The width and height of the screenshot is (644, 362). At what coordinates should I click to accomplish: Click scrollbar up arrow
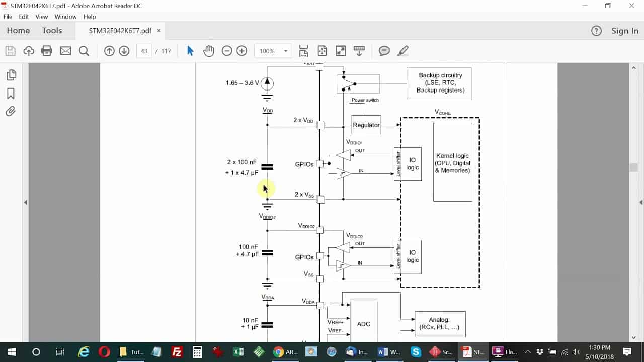(634, 67)
